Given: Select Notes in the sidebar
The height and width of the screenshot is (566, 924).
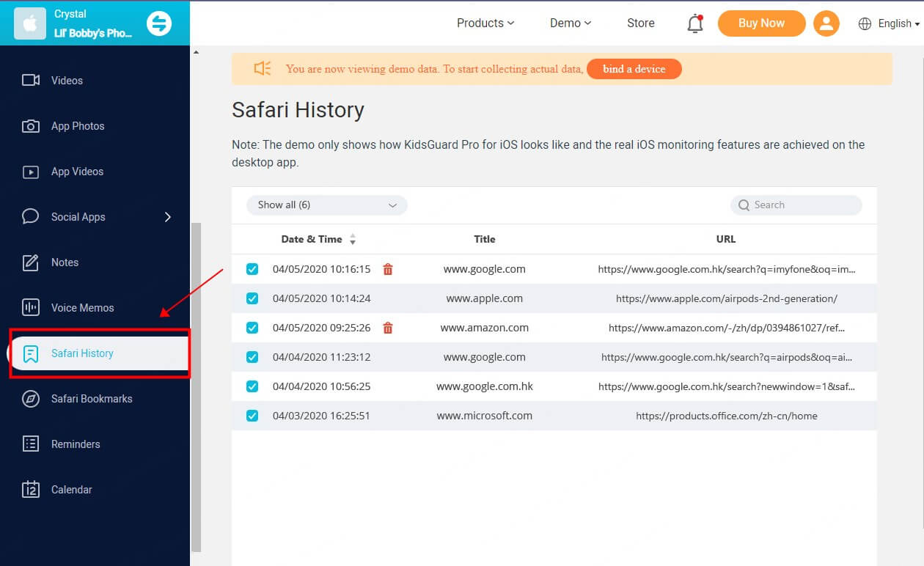Looking at the screenshot, I should (65, 262).
